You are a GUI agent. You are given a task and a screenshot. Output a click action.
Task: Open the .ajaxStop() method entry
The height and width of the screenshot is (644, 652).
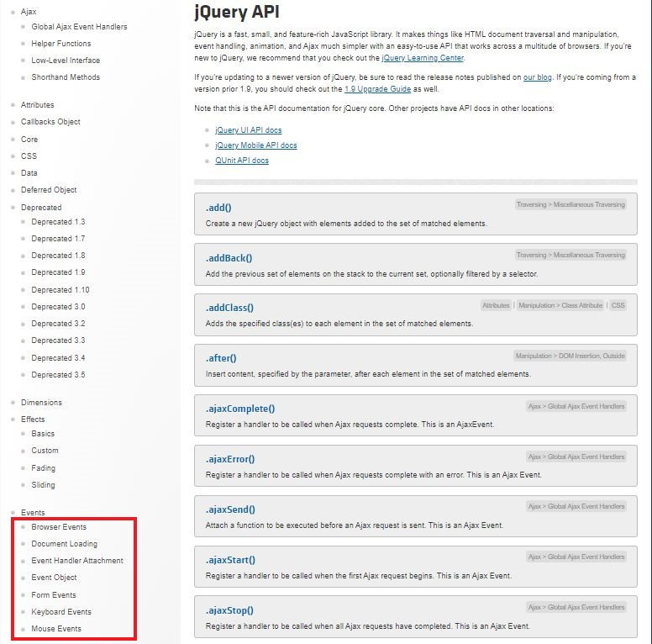pos(229,610)
